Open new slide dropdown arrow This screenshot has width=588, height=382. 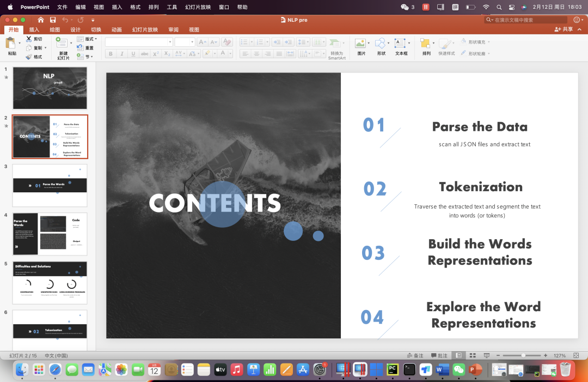71,43
